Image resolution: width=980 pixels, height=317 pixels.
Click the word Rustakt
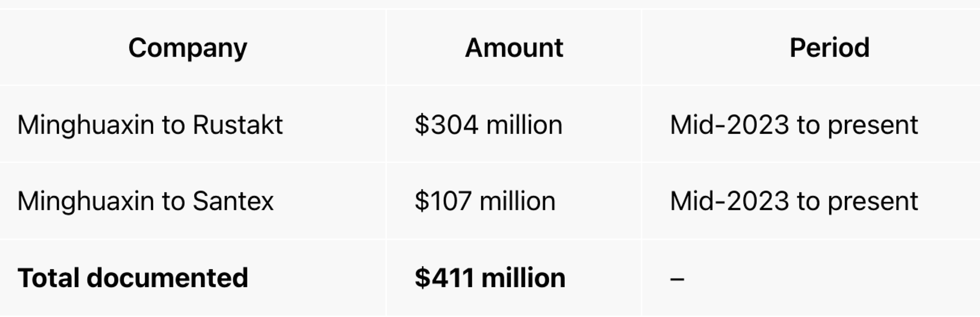coord(238,125)
